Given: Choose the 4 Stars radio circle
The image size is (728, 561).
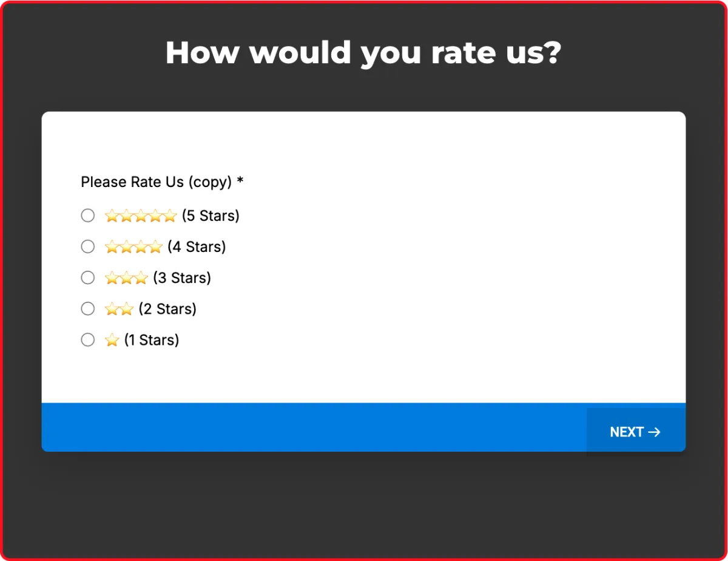Looking at the screenshot, I should (88, 246).
